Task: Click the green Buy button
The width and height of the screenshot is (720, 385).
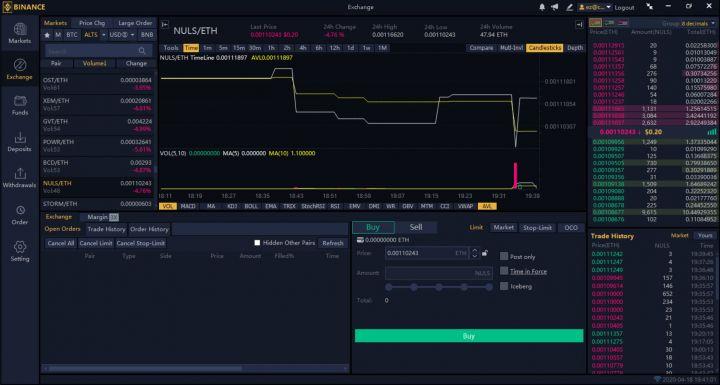Action: click(x=469, y=336)
